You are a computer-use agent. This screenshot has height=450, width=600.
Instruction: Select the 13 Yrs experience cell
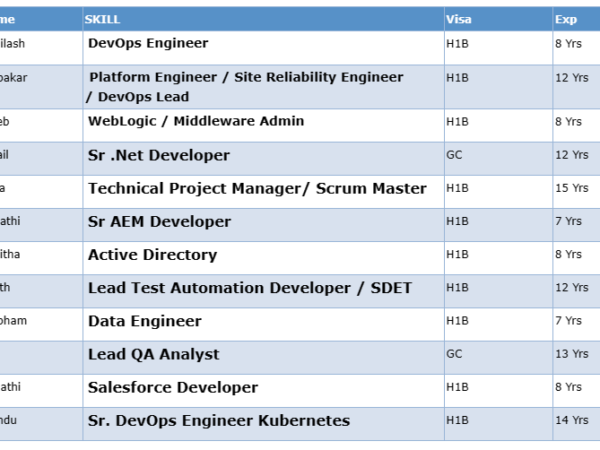[x=568, y=354]
